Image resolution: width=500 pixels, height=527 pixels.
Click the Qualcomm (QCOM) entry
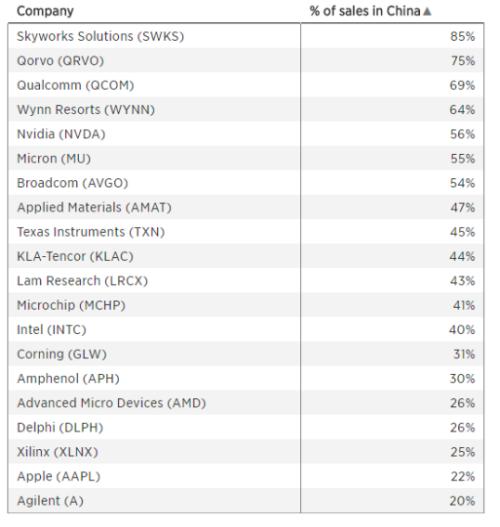(76, 85)
